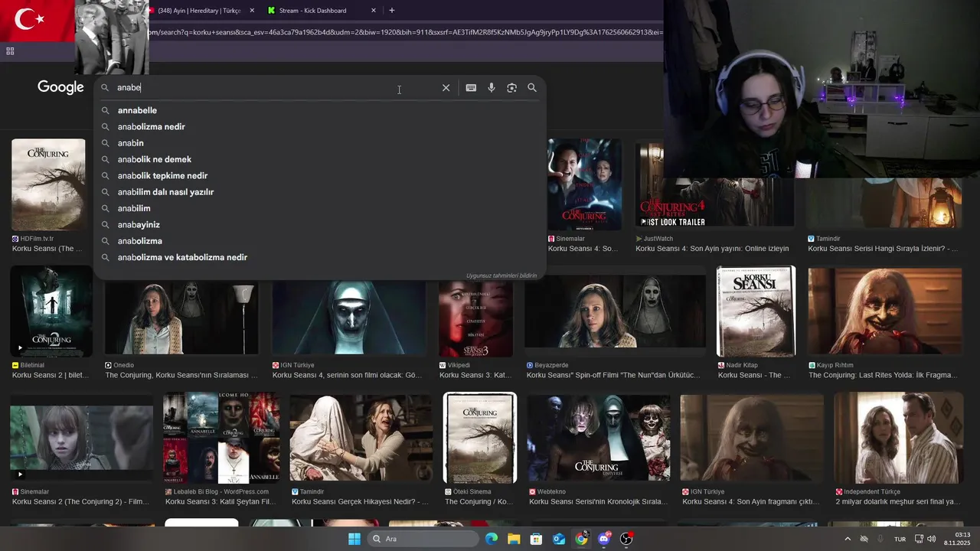Open IGN Türkiye nun image result
Screen dimensions: 980x551
coord(348,318)
